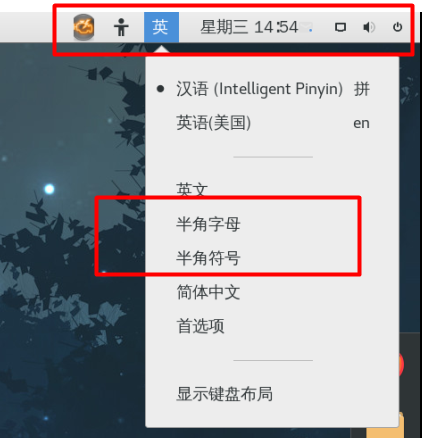This screenshot has height=438, width=422.
Task: Open 首选项 preferences
Action: pos(200,326)
